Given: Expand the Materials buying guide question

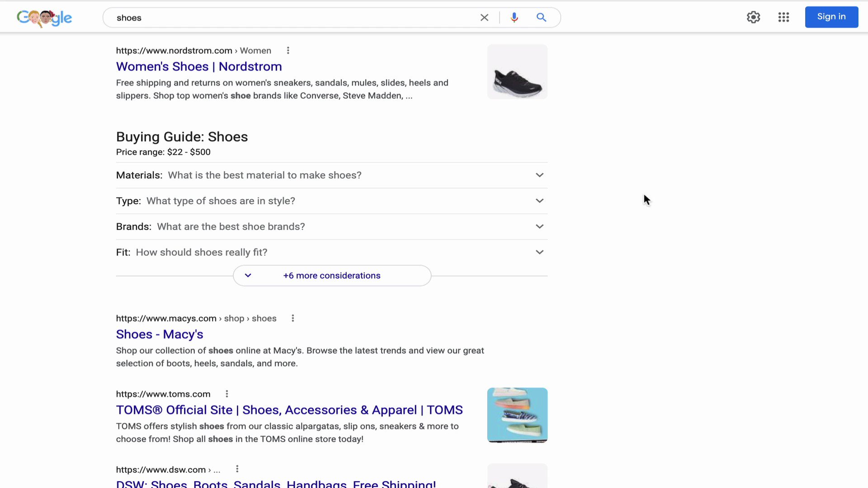Looking at the screenshot, I should tap(332, 175).
